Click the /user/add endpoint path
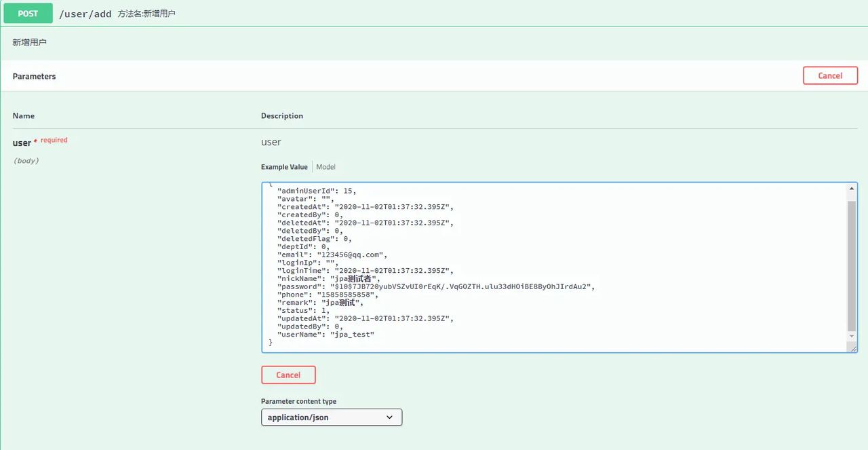 pyautogui.click(x=85, y=14)
